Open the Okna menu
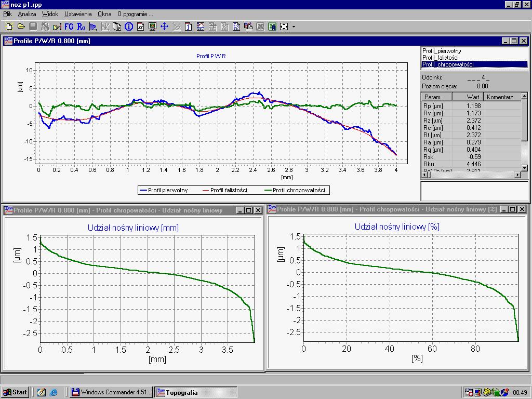Viewport: 532px width, 399px height. (104, 14)
